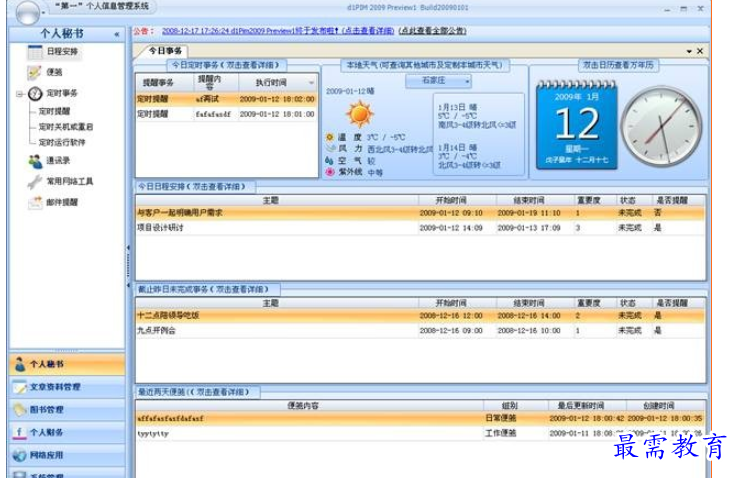Open the 点此查看全部公告 link
This screenshot has height=478, width=735.
coord(432,31)
